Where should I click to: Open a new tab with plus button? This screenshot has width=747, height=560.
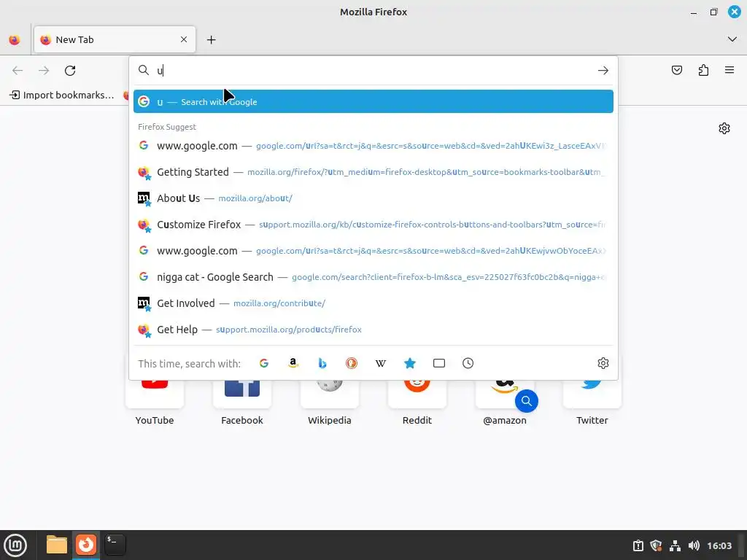pos(212,40)
